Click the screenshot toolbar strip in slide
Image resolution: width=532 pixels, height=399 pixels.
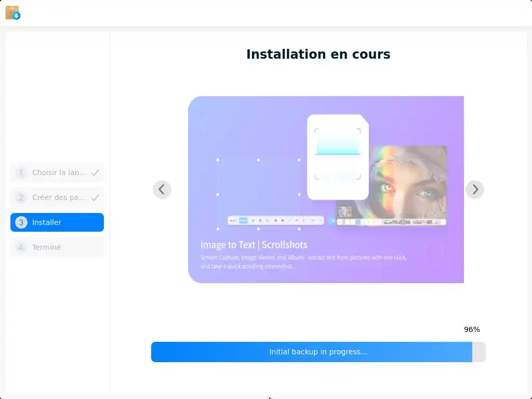[x=275, y=220]
